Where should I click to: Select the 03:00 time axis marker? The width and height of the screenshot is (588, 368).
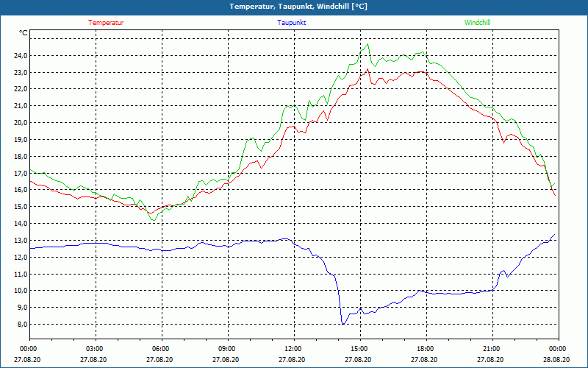pos(96,349)
